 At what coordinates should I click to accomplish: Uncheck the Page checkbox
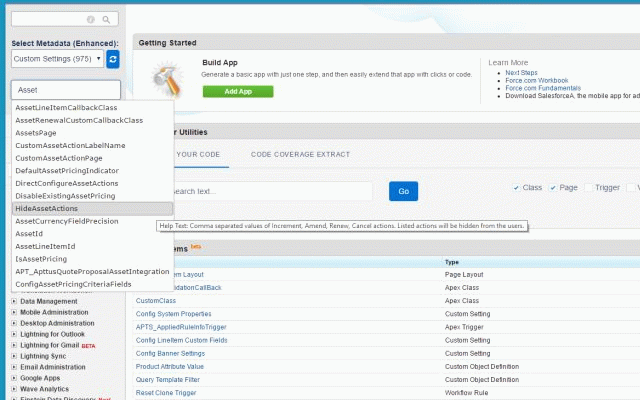click(x=552, y=187)
